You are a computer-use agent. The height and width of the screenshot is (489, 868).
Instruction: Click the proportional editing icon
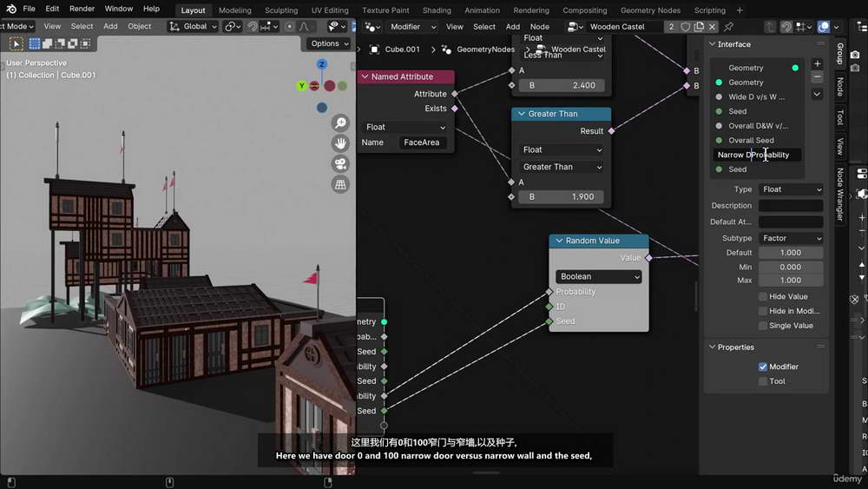pyautogui.click(x=290, y=27)
